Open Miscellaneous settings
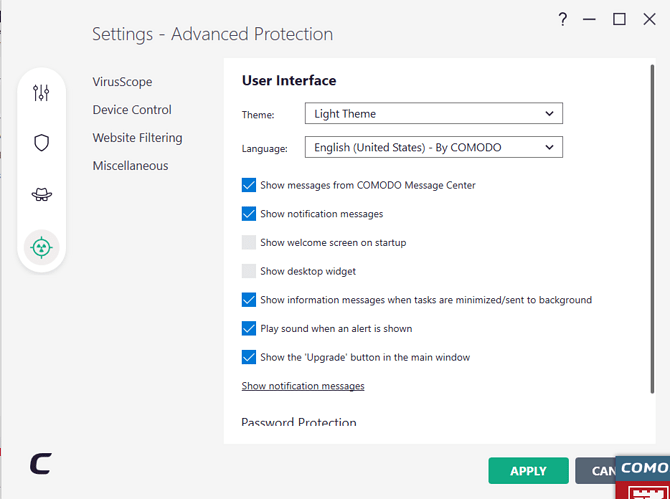670x499 pixels. tap(130, 166)
